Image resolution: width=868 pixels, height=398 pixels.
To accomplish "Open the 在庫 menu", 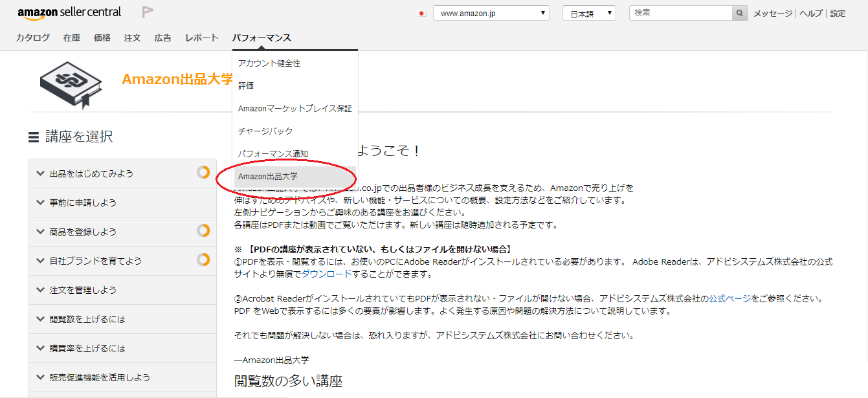I will tap(72, 38).
